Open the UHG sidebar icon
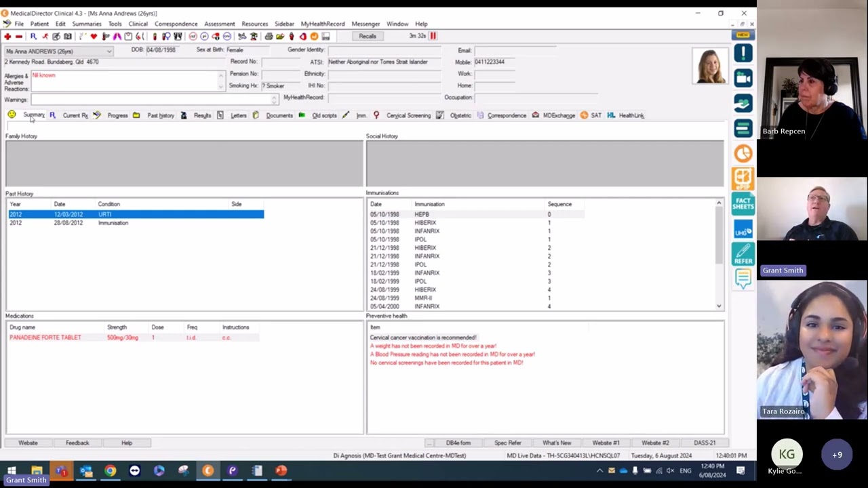The width and height of the screenshot is (868, 488). tap(743, 229)
